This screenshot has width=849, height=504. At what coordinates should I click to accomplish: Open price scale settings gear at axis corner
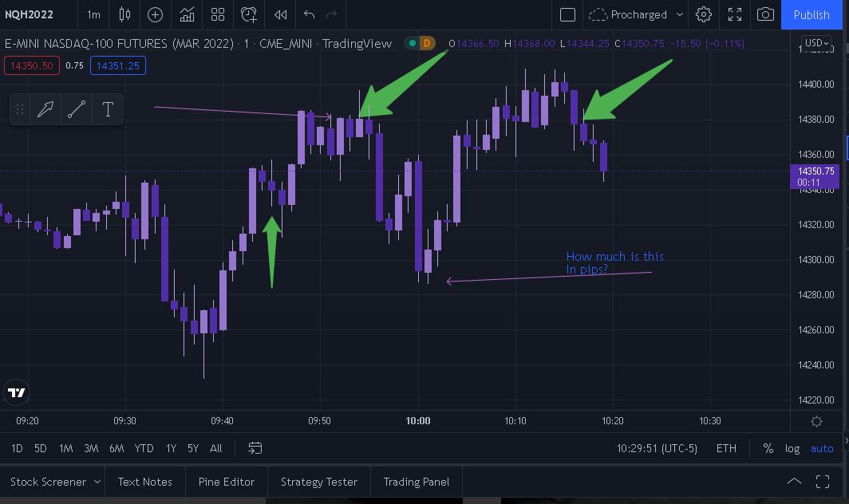pos(816,421)
